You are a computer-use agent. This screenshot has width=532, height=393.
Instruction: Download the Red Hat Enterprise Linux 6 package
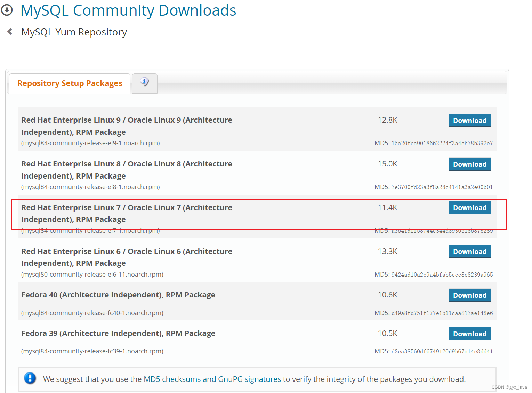click(470, 251)
